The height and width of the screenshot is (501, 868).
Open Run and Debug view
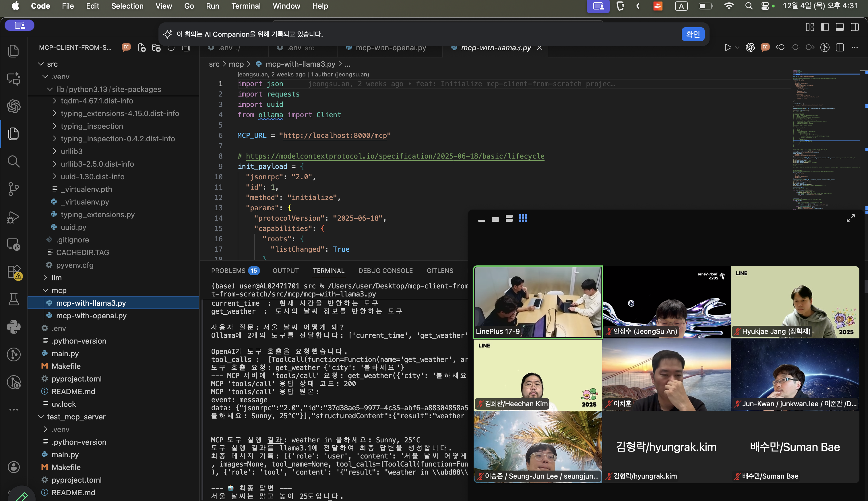13,217
